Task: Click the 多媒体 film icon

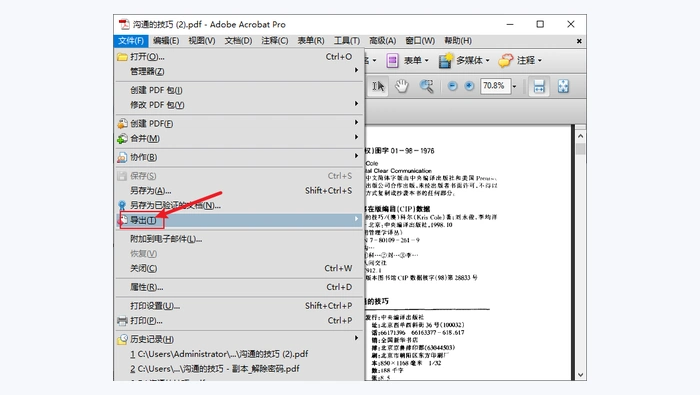Action: point(446,60)
